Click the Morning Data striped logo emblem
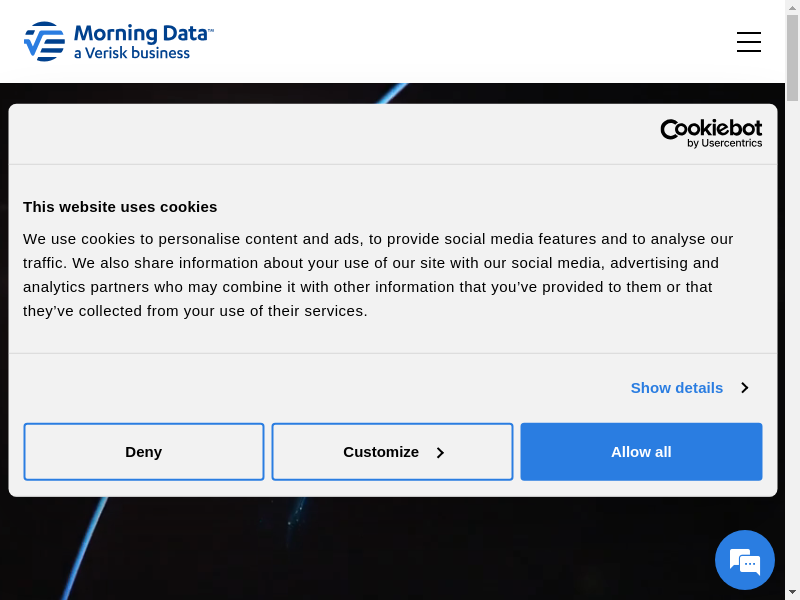This screenshot has height=600, width=800. (44, 42)
